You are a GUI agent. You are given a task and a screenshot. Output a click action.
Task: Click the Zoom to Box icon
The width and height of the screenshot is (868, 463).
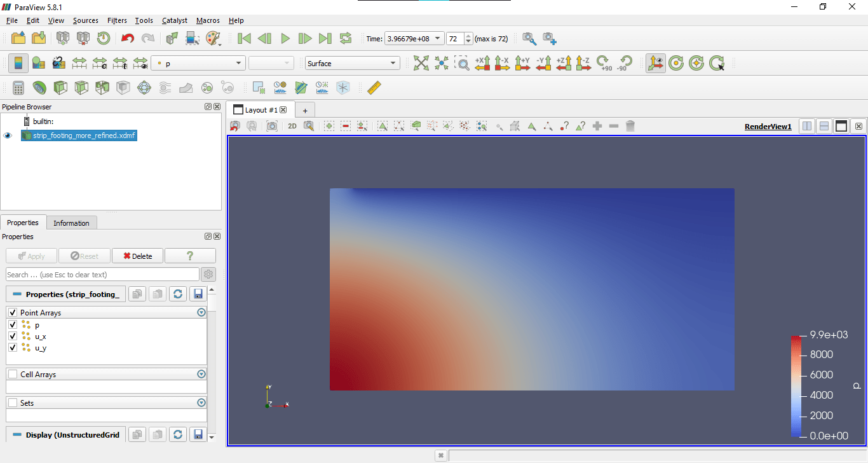tap(462, 63)
